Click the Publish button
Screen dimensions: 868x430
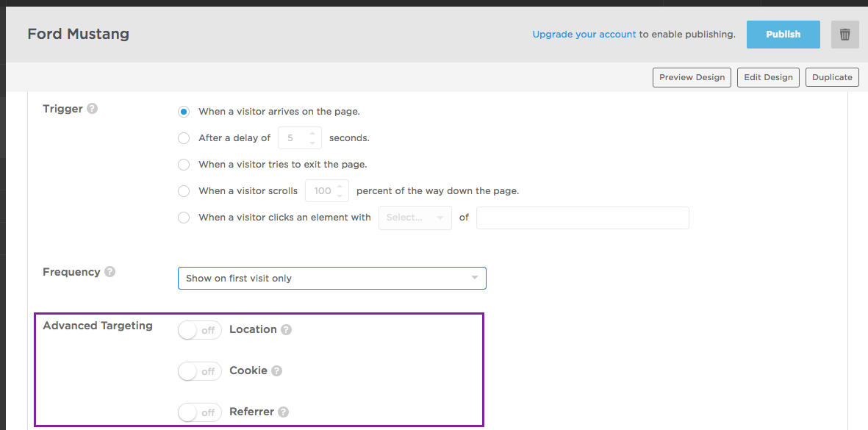(783, 35)
